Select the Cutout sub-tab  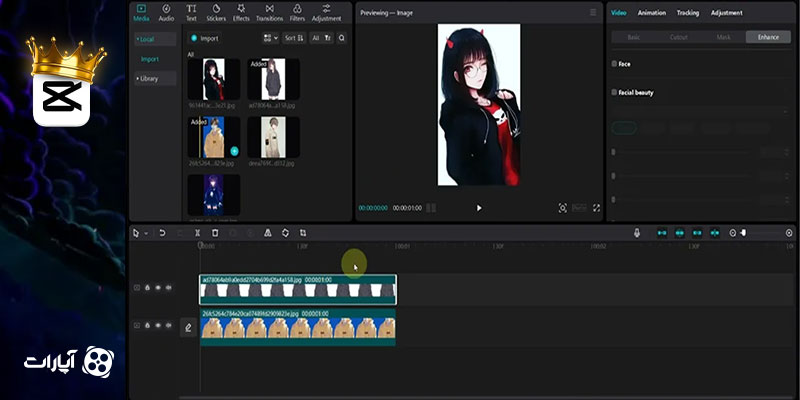coord(679,37)
